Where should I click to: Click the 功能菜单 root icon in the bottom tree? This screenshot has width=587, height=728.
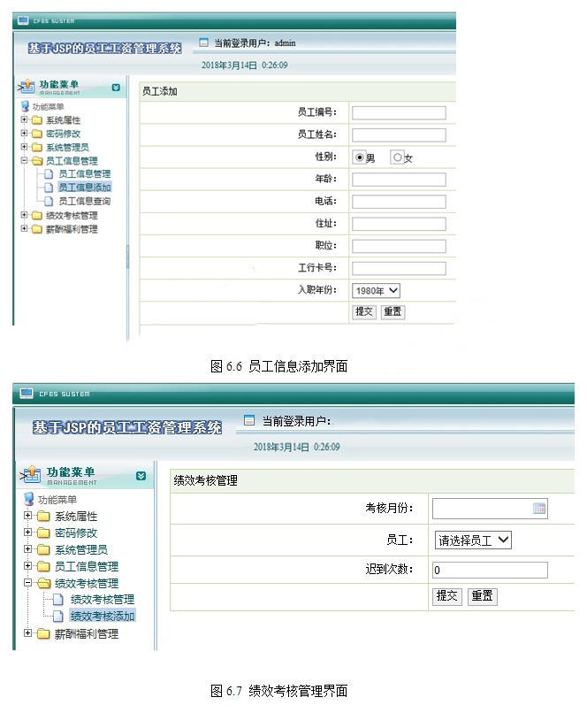pos(29,499)
